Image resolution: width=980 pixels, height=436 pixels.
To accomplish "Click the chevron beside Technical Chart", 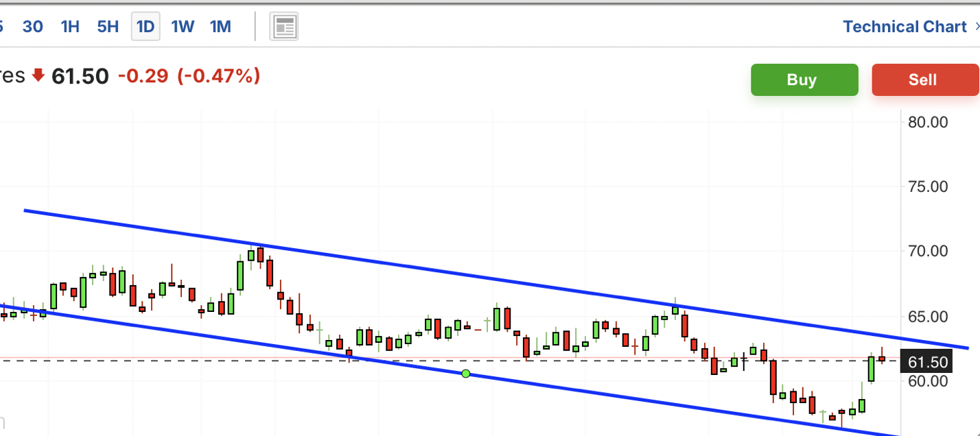I will pos(977,27).
